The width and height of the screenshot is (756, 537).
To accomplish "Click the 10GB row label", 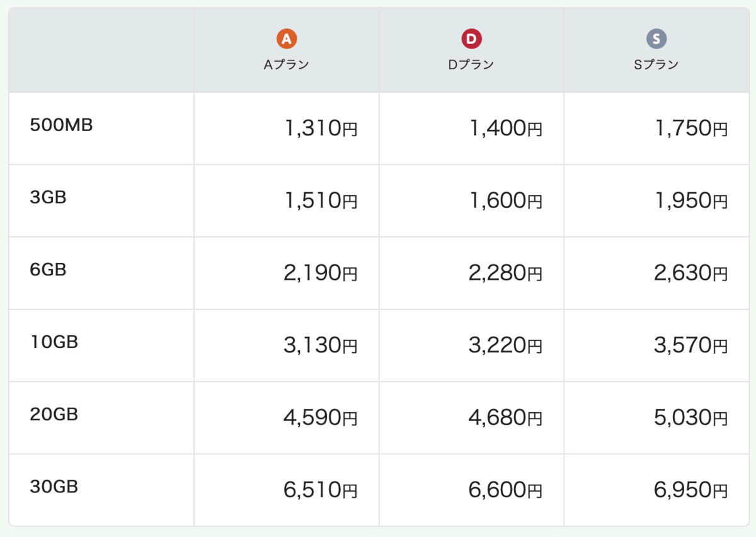I will [x=54, y=342].
